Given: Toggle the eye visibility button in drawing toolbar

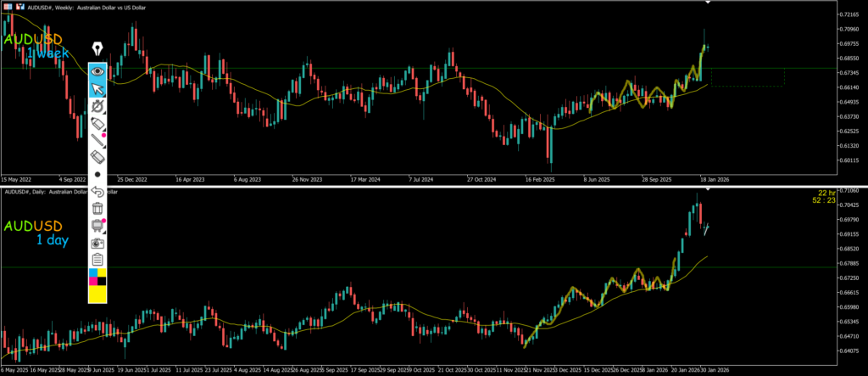Looking at the screenshot, I should (x=98, y=71).
